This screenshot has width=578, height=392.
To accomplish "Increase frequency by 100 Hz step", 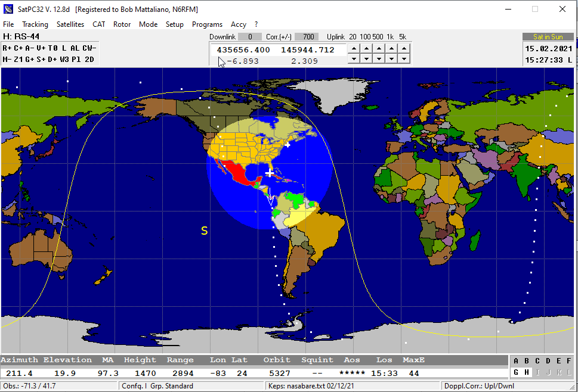I will click(x=366, y=49).
